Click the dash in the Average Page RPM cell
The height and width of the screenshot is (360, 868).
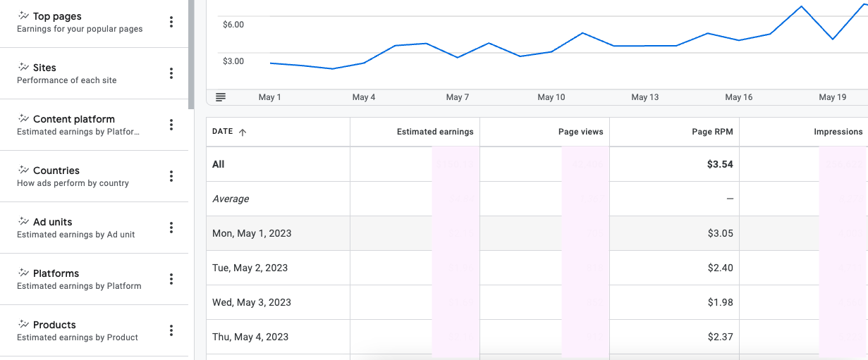click(730, 199)
